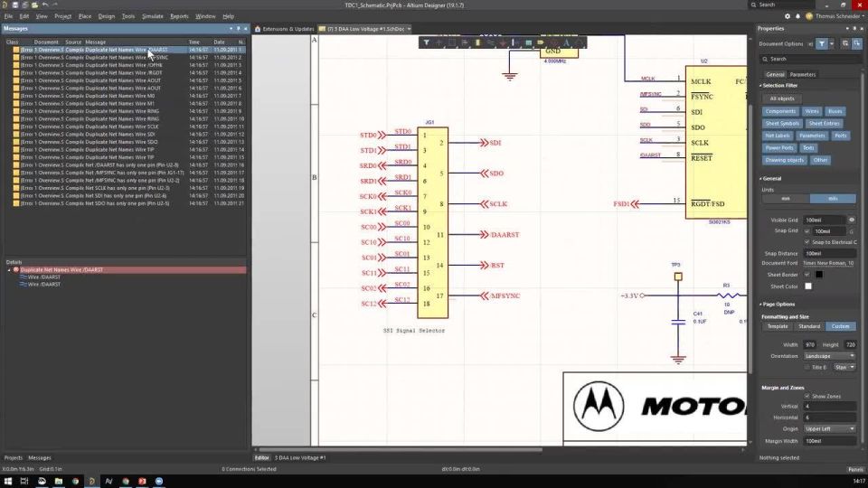Switch to the Parameters tab

point(802,74)
